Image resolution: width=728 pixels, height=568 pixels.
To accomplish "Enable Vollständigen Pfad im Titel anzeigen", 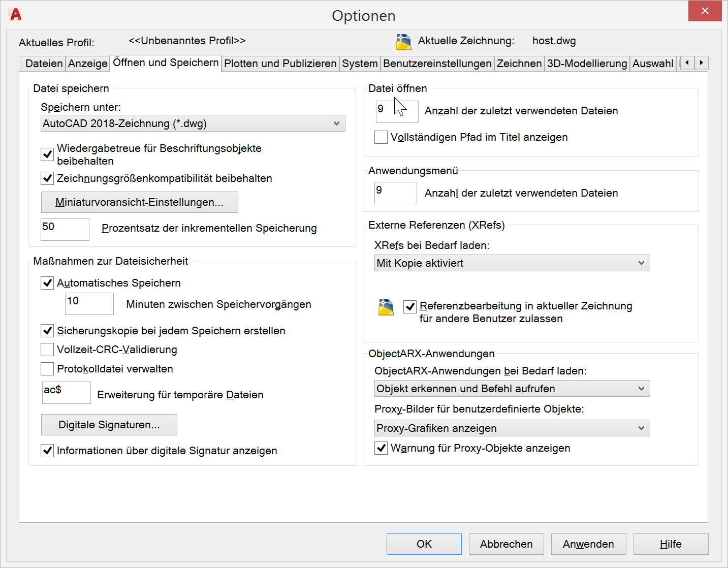I will (381, 137).
